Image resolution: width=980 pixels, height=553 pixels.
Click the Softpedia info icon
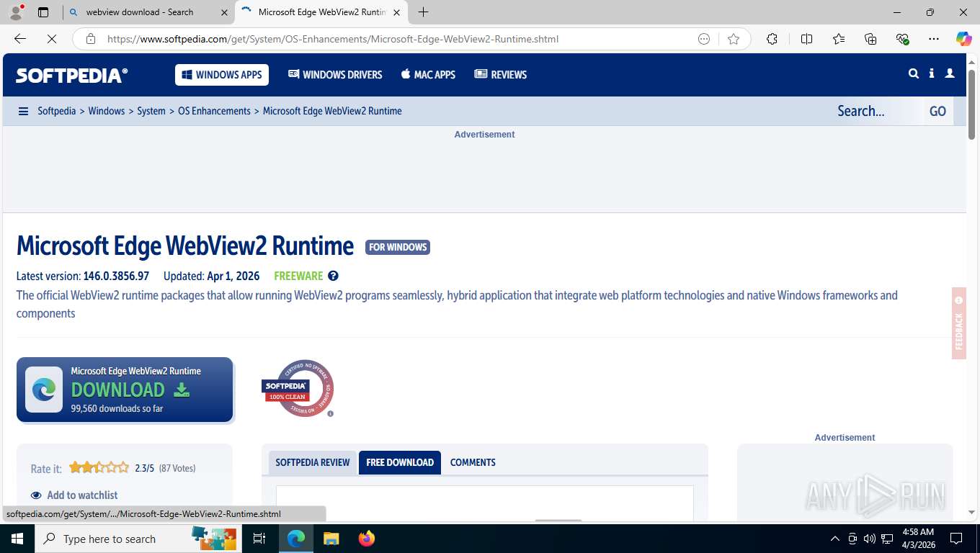point(932,73)
